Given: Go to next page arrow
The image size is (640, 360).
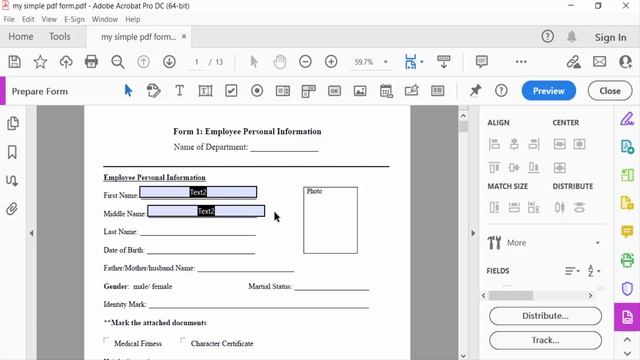Looking at the screenshot, I should click(x=169, y=62).
